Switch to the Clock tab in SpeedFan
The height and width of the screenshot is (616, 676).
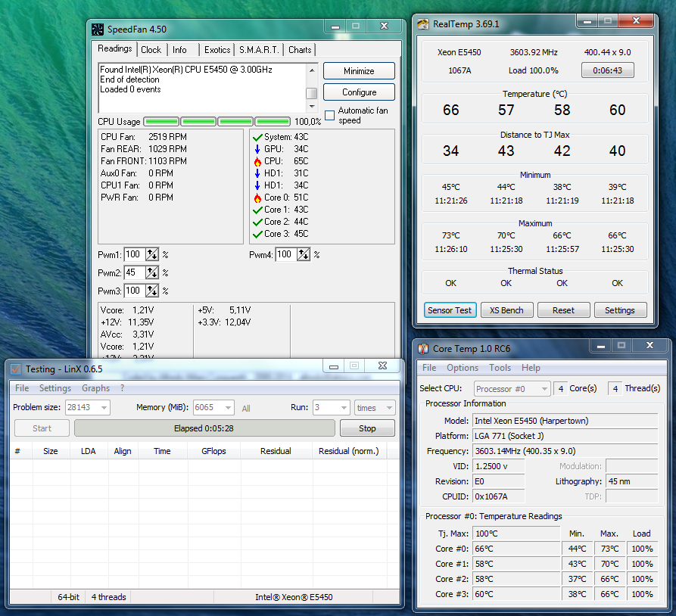[x=151, y=50]
